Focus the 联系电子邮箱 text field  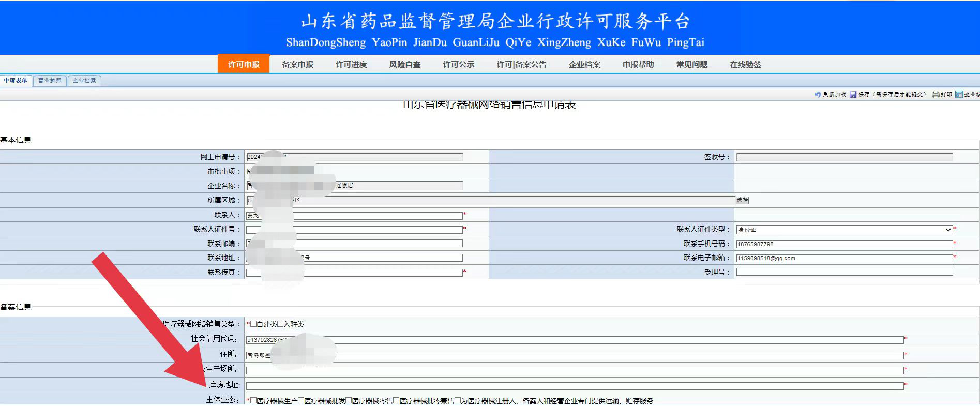tap(844, 258)
